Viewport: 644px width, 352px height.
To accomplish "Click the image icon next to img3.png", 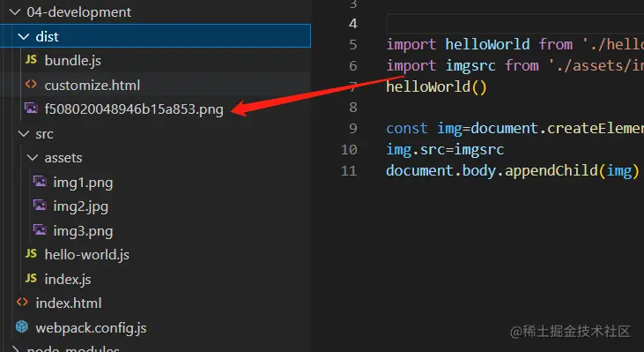I will 40,230.
